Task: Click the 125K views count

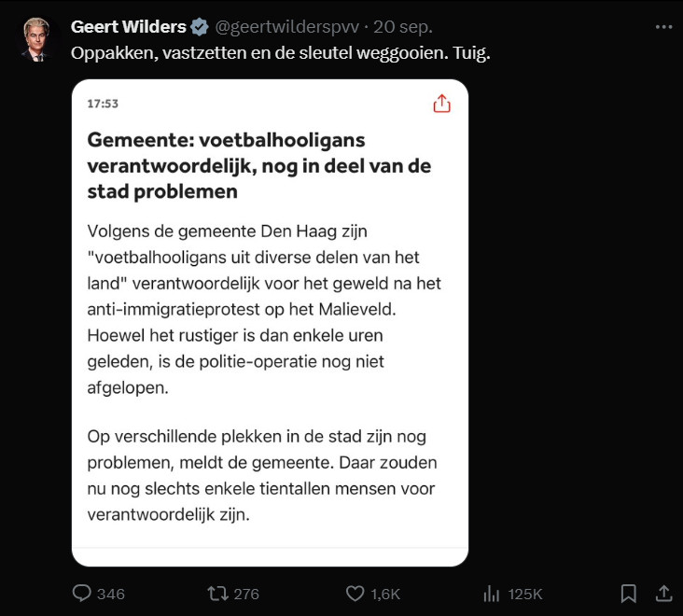Action: click(x=524, y=594)
